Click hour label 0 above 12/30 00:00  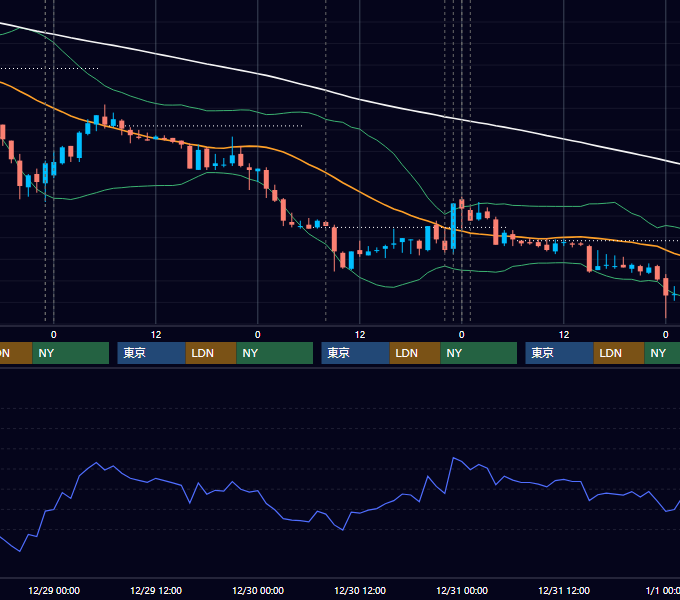pyautogui.click(x=258, y=335)
